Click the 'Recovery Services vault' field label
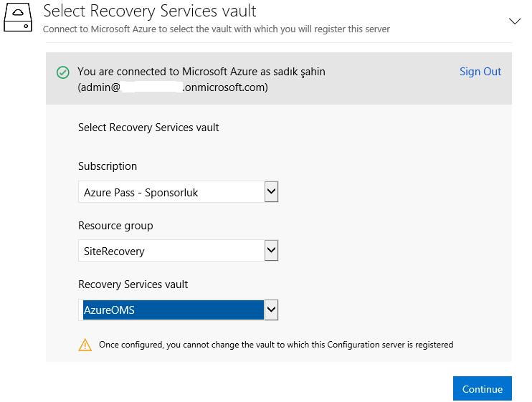 tap(133, 284)
